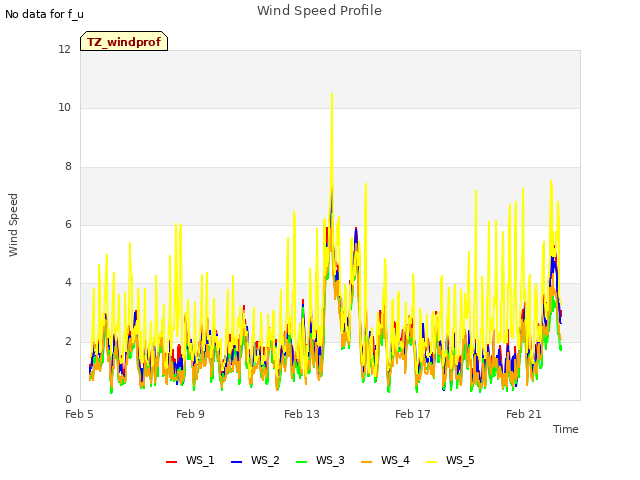Image resolution: width=640 pixels, height=480 pixels.
Task: Click the y-axis value 12
Action: point(64,49)
